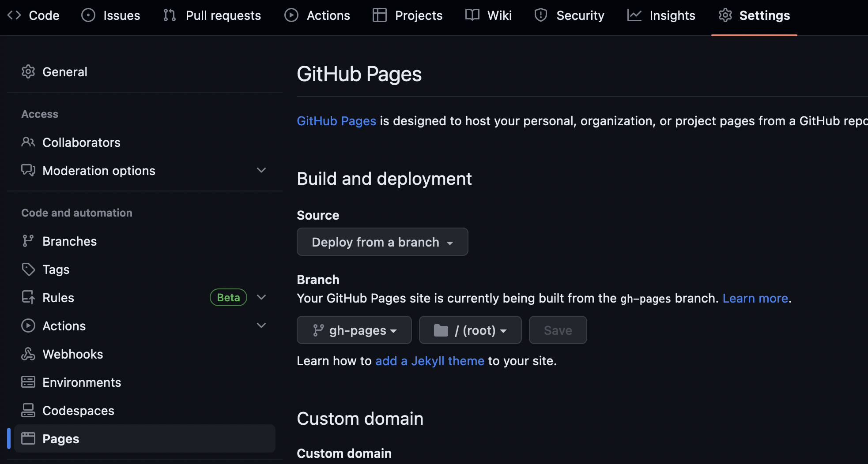Viewport: 868px width, 464px height.
Task: Click the Security shield icon
Action: (541, 15)
